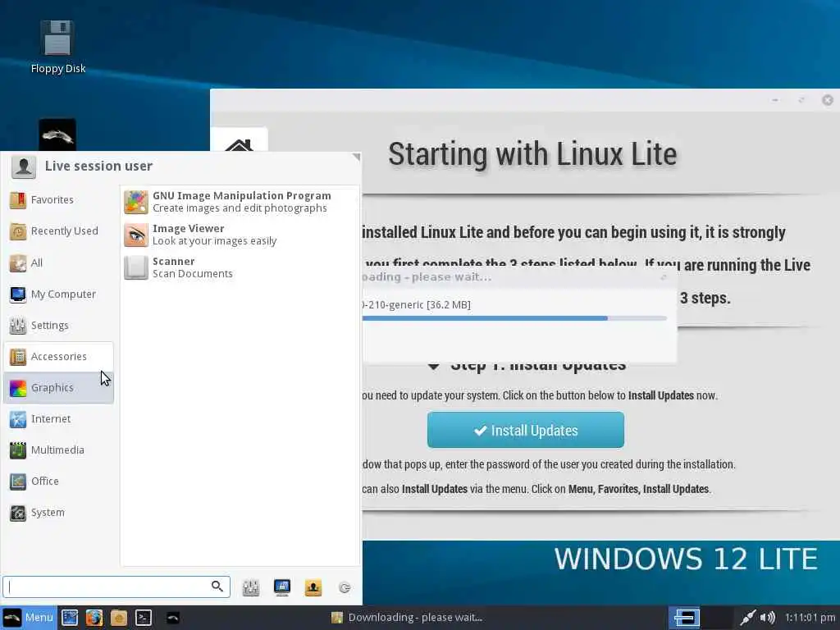Open the Office category
840x630 pixels.
click(x=58, y=481)
